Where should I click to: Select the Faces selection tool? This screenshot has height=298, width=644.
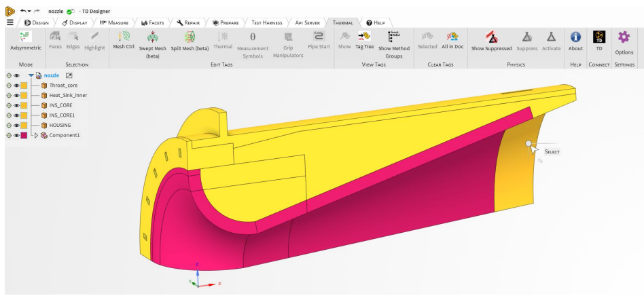click(55, 40)
